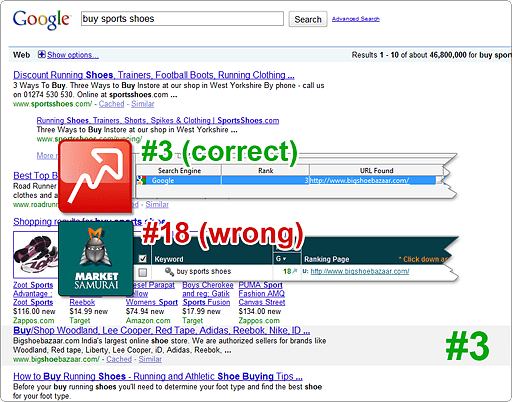Viewport: 512px width, 402px height.
Task: Open Similar link under sportsshoes.com result
Action: [x=143, y=104]
